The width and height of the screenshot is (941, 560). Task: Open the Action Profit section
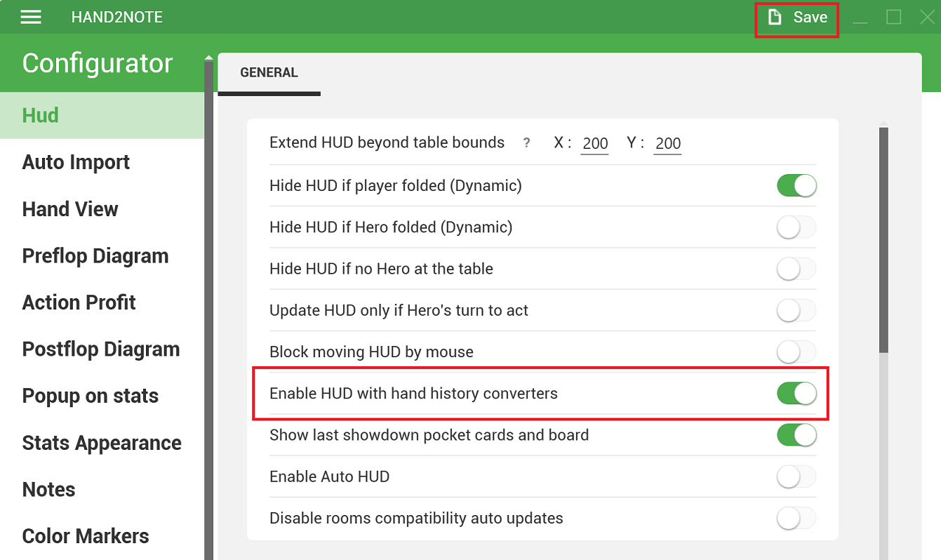102,302
